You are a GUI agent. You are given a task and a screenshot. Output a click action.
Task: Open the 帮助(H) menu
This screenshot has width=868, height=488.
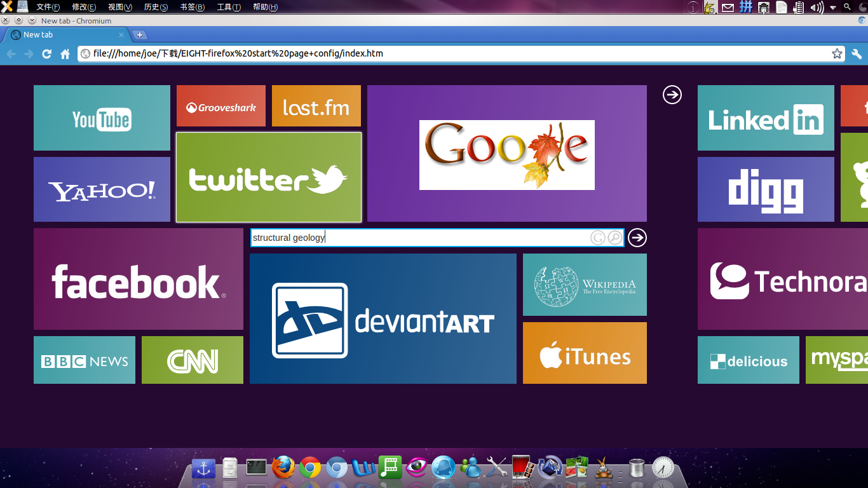(x=265, y=7)
